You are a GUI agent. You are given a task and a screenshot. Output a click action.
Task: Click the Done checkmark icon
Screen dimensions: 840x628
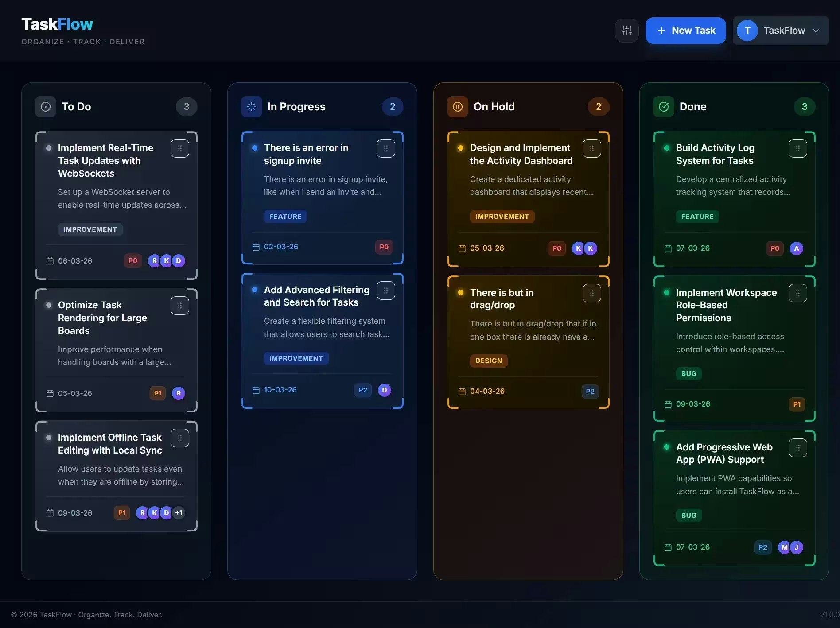pyautogui.click(x=663, y=106)
